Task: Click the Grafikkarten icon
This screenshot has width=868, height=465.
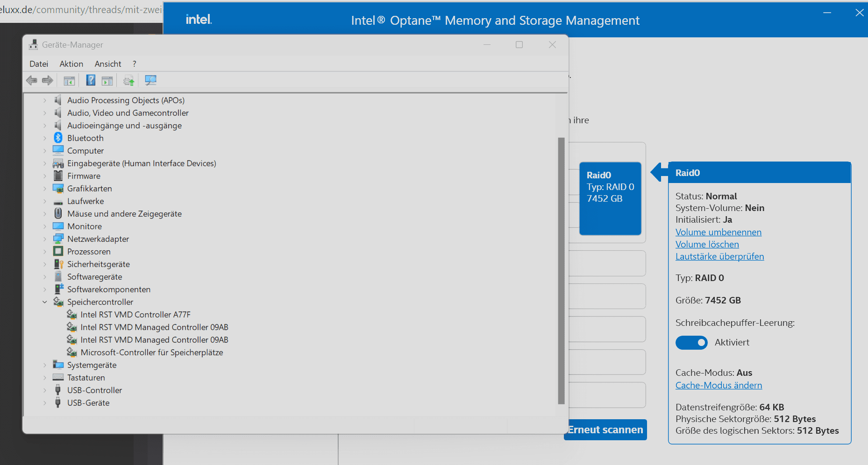Action: click(x=58, y=188)
